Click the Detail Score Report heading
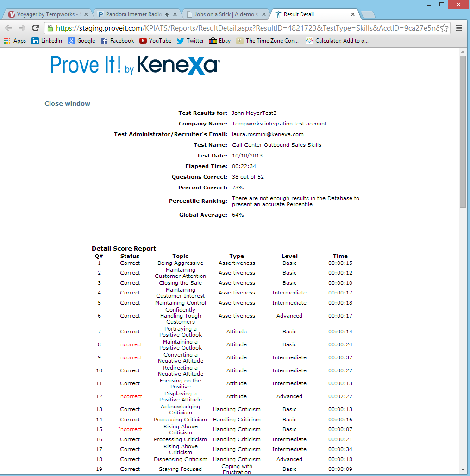470x476 pixels. (124, 248)
